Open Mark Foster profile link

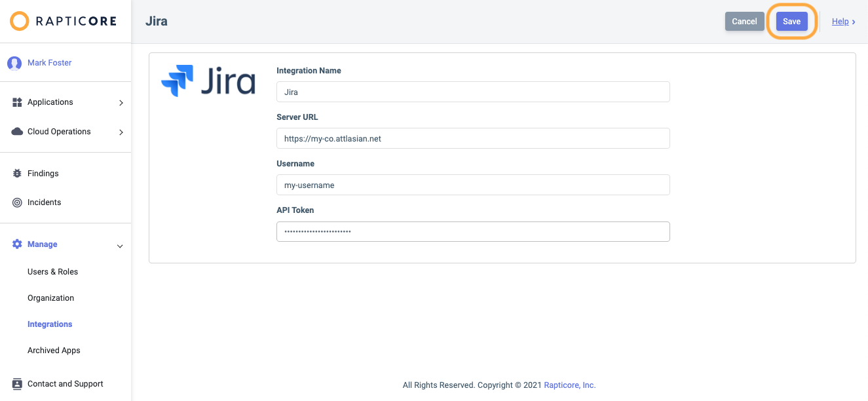pos(50,63)
